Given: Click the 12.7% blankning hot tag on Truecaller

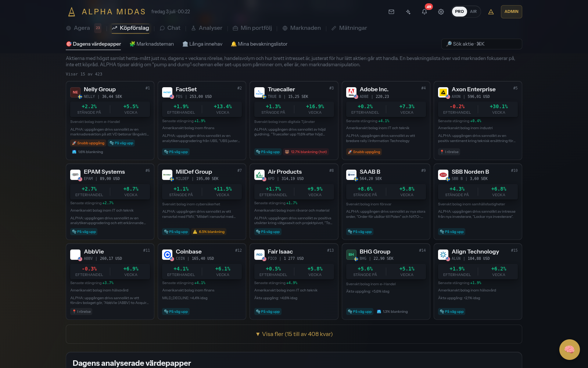Looking at the screenshot, I should pyautogui.click(x=306, y=152).
